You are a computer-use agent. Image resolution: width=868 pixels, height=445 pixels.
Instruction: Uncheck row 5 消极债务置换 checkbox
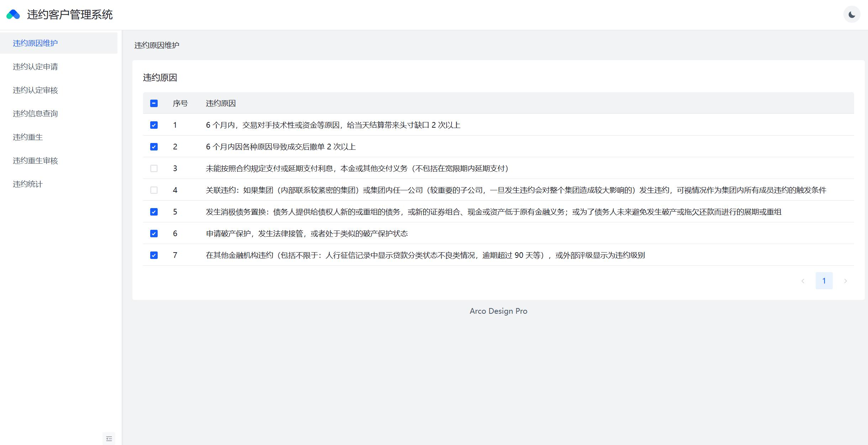click(x=154, y=212)
